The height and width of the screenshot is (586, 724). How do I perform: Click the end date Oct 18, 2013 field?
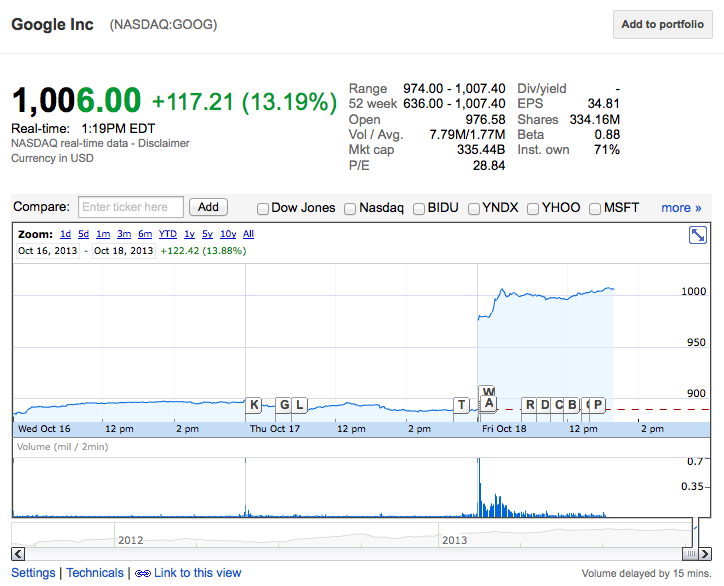123,251
